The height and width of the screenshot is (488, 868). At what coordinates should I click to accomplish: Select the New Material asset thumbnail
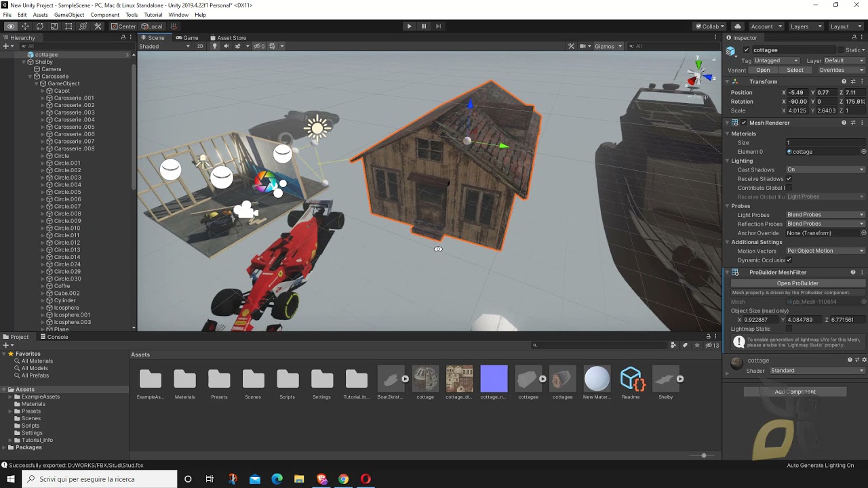click(x=597, y=379)
